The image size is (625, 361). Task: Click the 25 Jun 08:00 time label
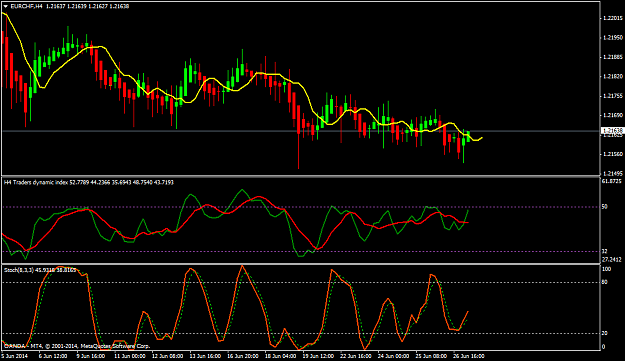(432, 356)
